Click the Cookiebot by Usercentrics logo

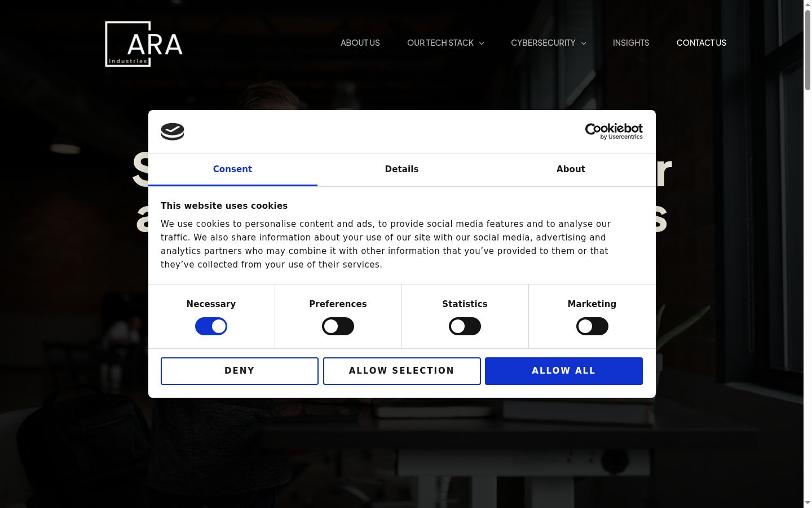click(614, 132)
